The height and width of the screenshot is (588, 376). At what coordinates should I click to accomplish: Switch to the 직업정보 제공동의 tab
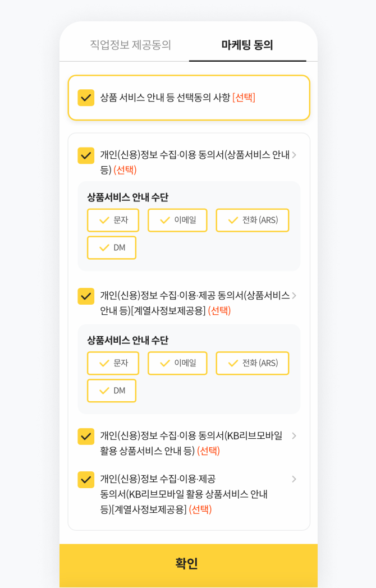pos(131,45)
